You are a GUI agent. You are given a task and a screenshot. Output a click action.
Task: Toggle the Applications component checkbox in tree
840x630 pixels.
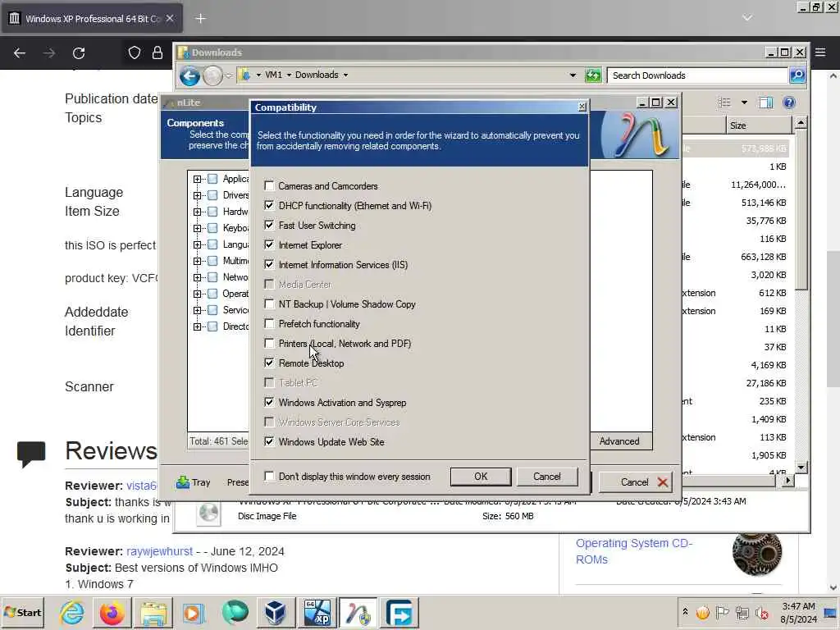pos(212,179)
